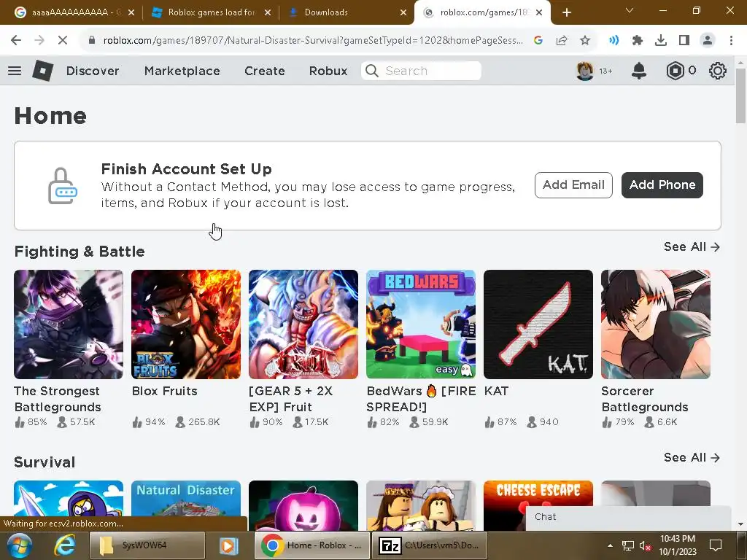Click the page vertical scrollbar thumb
This screenshot has height=560, width=747.
coord(740,96)
